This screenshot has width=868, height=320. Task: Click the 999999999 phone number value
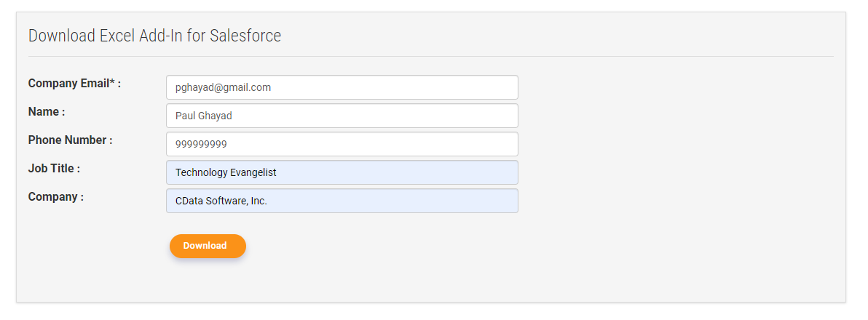[x=201, y=144]
